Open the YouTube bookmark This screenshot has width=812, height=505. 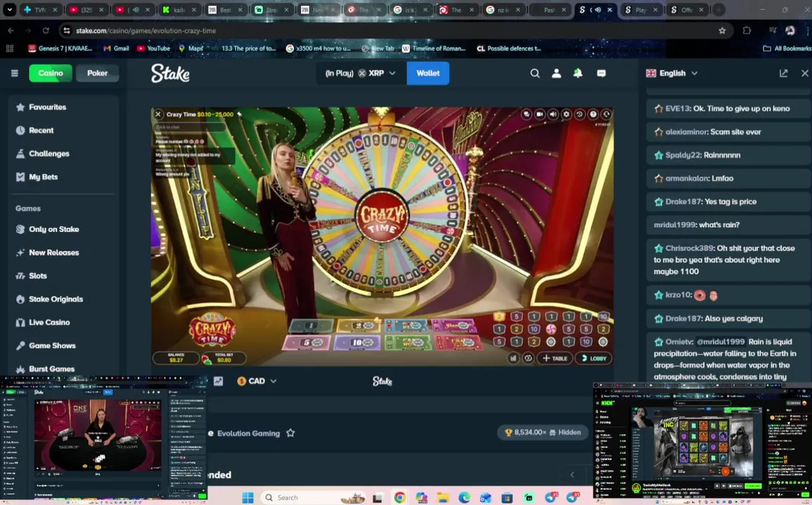click(153, 48)
